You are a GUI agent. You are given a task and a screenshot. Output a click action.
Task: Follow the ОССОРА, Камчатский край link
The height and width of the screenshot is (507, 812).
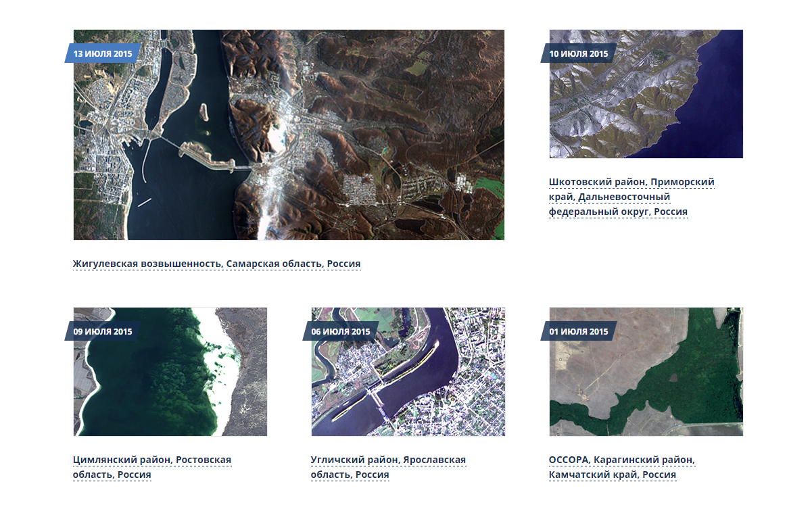click(622, 467)
